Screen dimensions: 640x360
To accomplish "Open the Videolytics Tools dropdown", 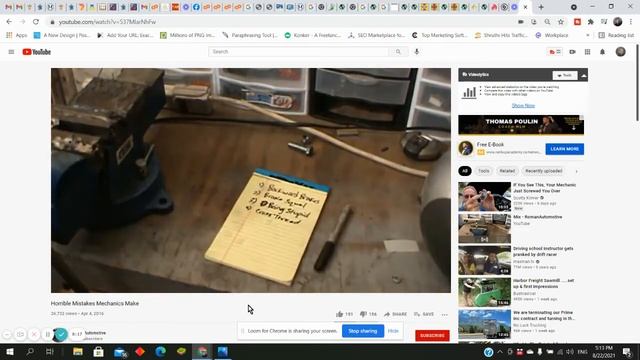I will (x=565, y=75).
